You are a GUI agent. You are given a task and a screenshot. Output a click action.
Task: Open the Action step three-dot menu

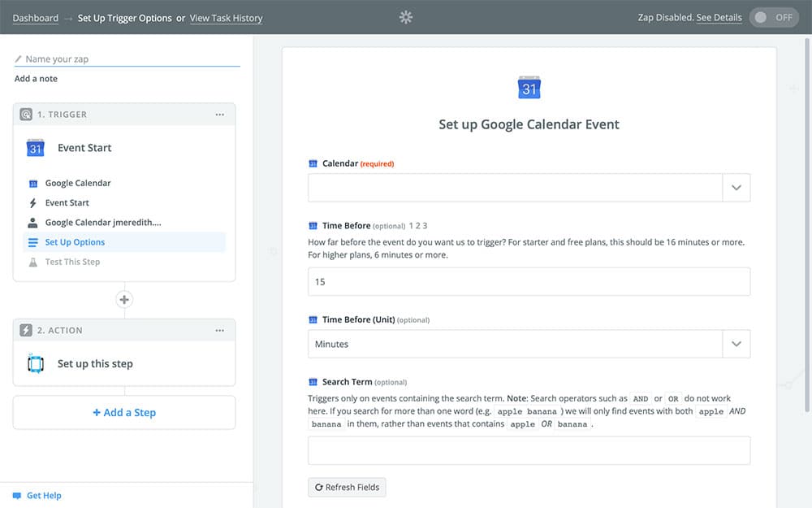pyautogui.click(x=219, y=331)
